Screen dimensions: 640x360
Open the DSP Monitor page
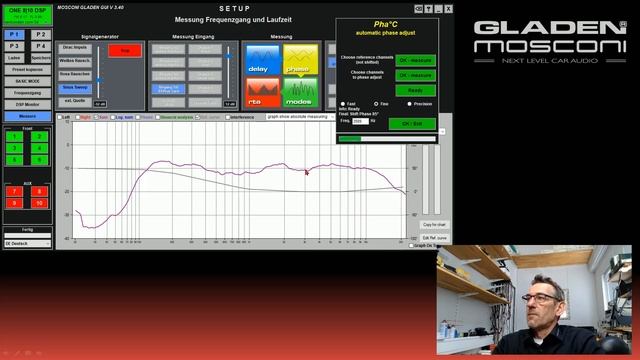click(x=27, y=104)
